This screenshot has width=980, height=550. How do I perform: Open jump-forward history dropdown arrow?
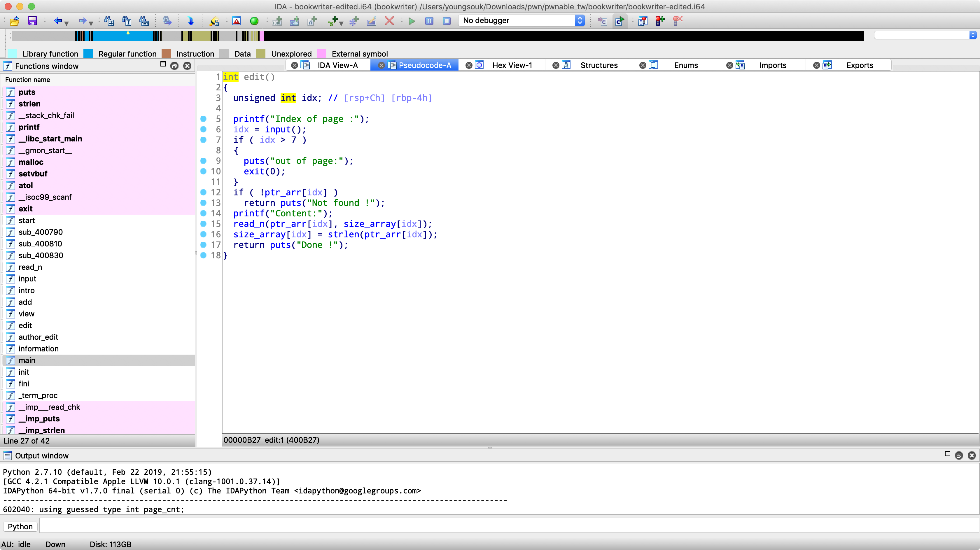tap(91, 23)
